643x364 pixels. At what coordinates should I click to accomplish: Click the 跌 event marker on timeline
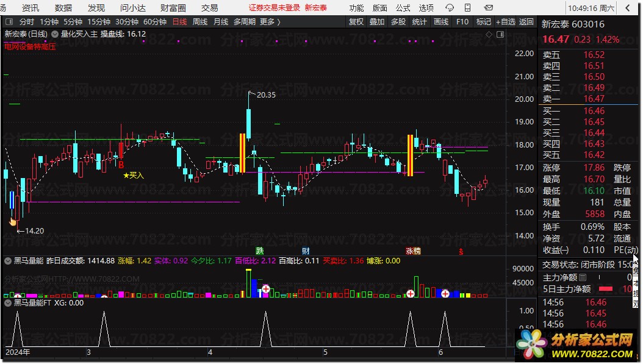[x=259, y=251]
